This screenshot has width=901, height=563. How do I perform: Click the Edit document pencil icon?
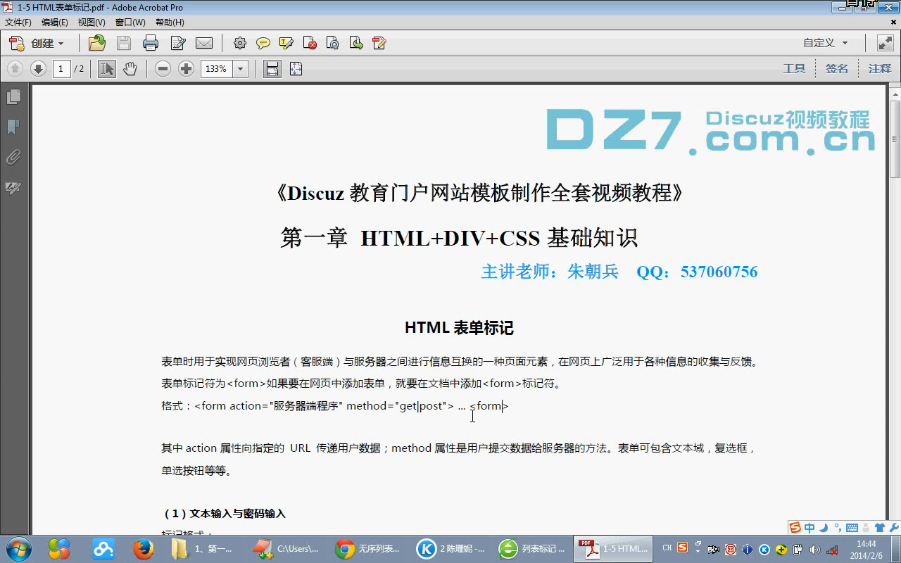tap(178, 43)
